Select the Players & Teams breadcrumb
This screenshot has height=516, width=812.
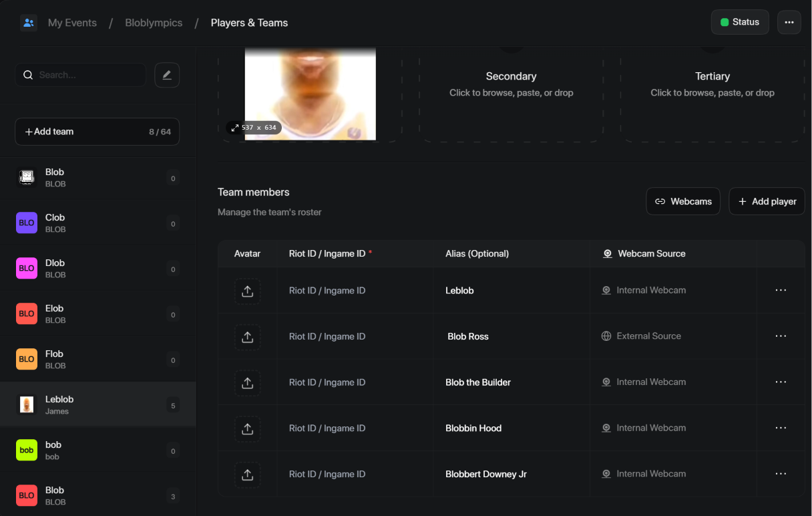[249, 23]
